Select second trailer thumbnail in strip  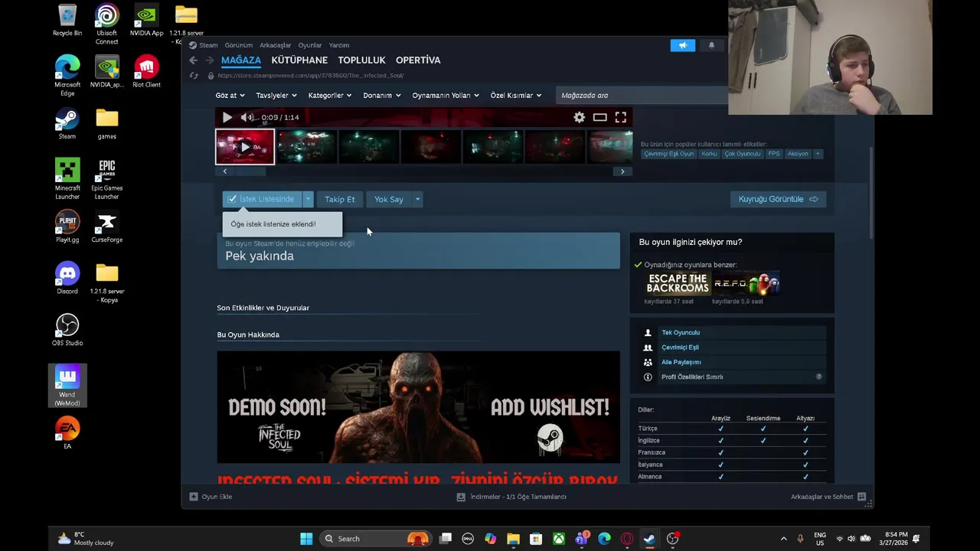[306, 147]
